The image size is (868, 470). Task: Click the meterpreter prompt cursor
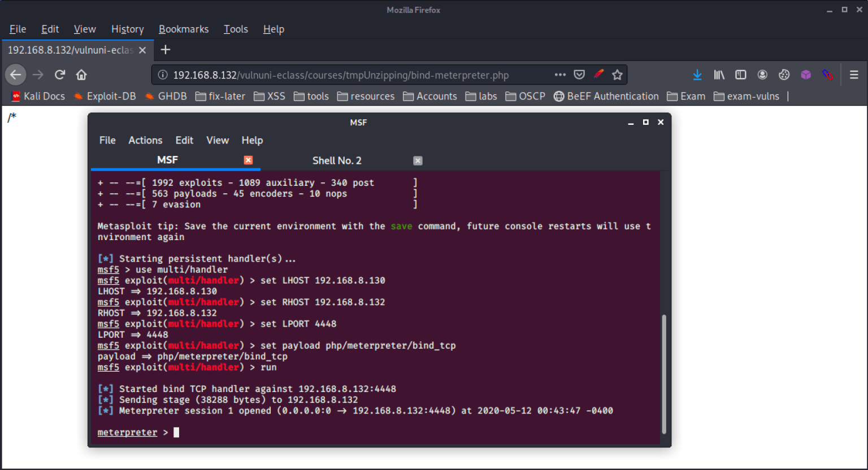(176, 432)
